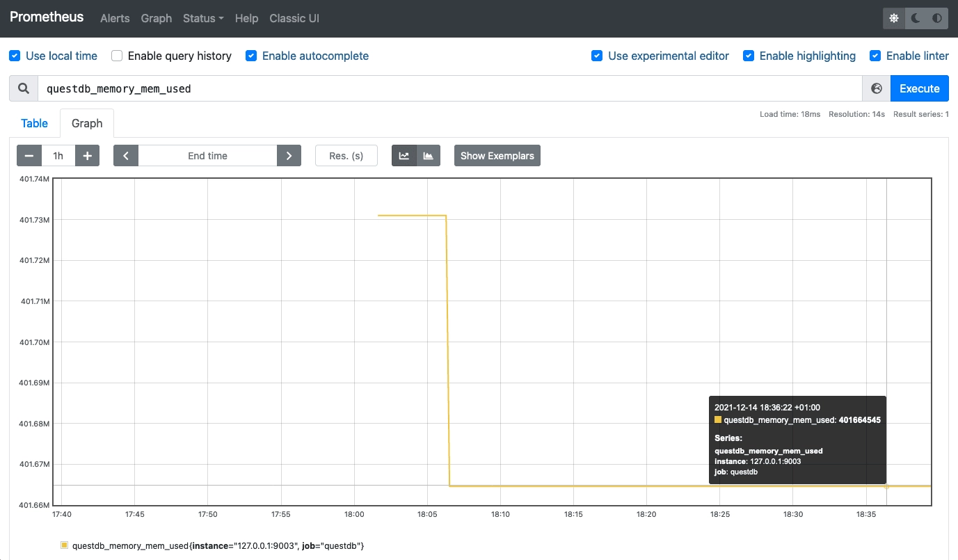Viewport: 958px width, 560px height.
Task: Select the line graph display icon
Action: [x=404, y=155]
